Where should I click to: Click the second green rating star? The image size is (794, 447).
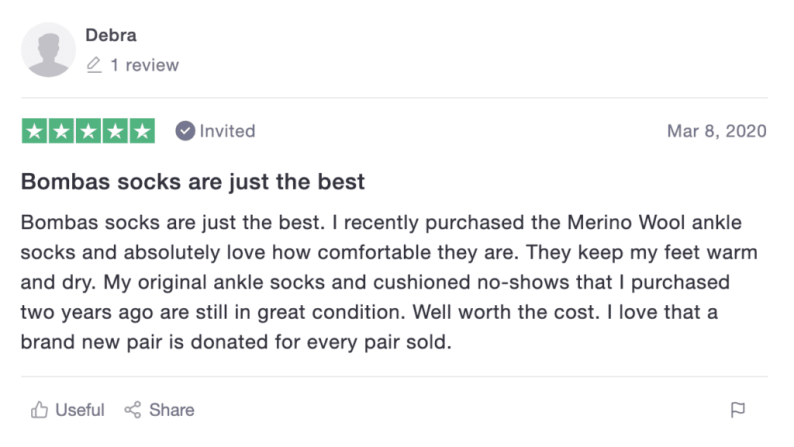(62, 131)
